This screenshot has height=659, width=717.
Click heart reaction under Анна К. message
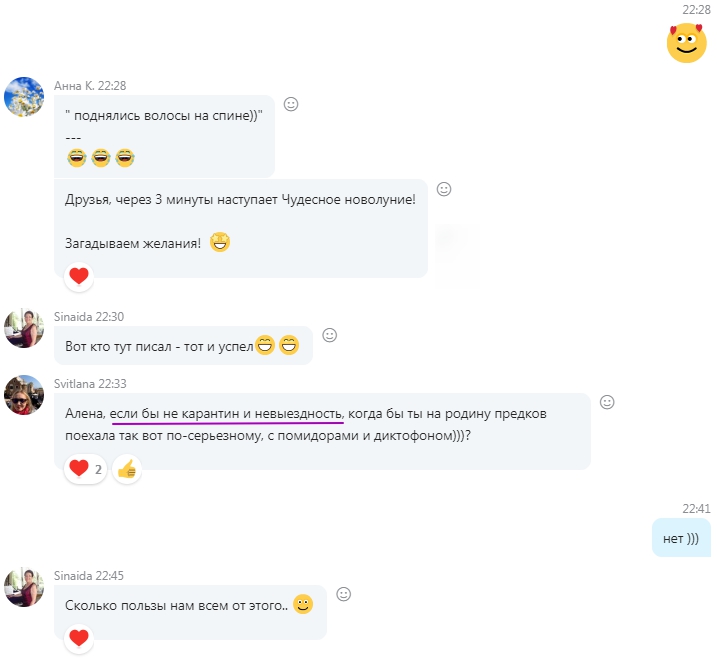click(79, 276)
